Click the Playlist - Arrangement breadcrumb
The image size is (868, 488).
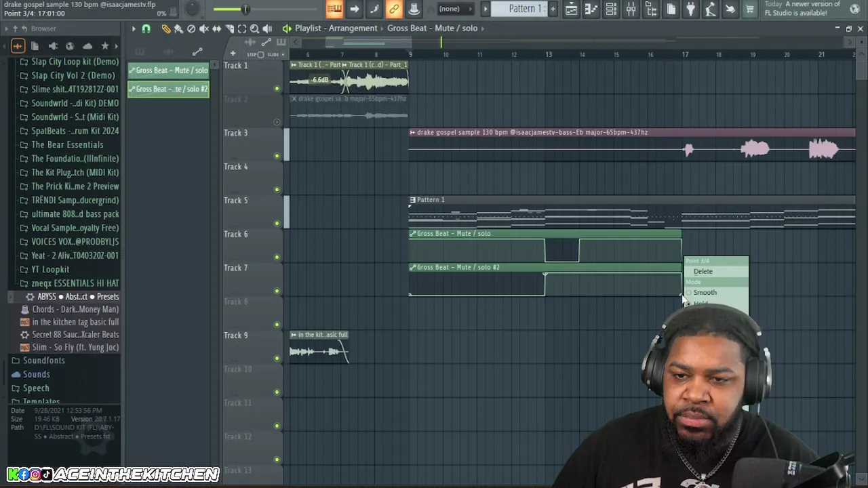[x=336, y=28]
